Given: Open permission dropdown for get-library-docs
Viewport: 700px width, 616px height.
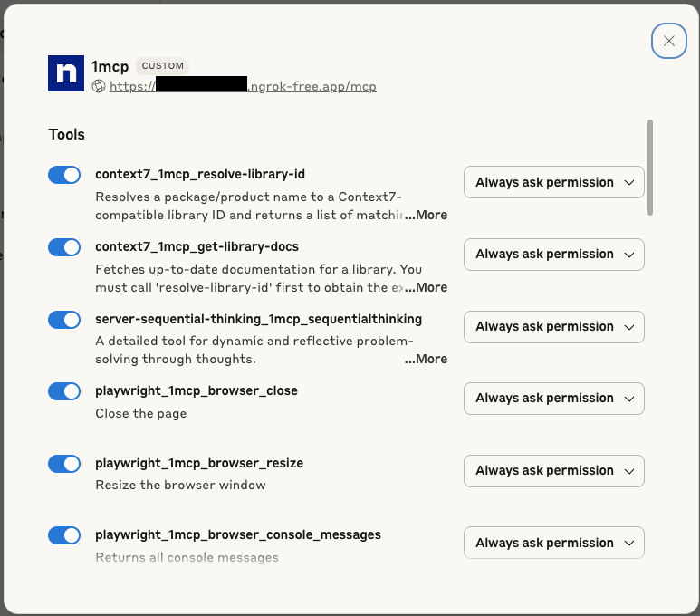Looking at the screenshot, I should click(554, 255).
